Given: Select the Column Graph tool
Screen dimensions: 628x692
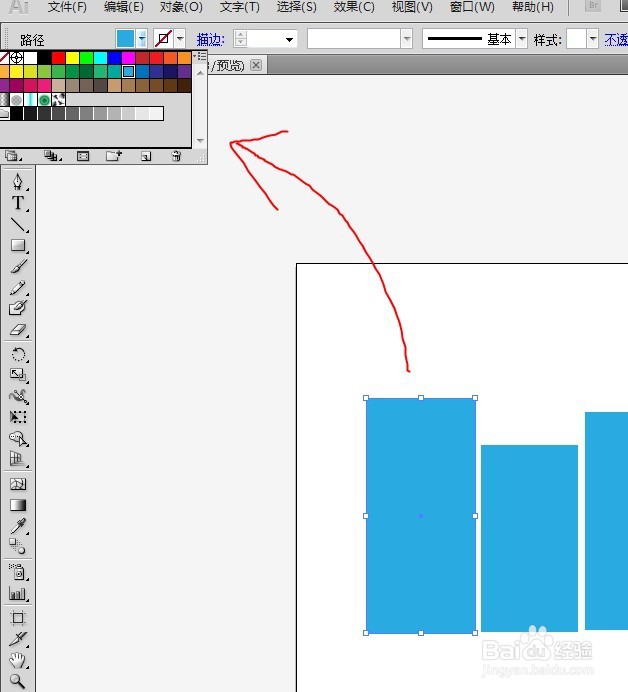Looking at the screenshot, I should (18, 593).
